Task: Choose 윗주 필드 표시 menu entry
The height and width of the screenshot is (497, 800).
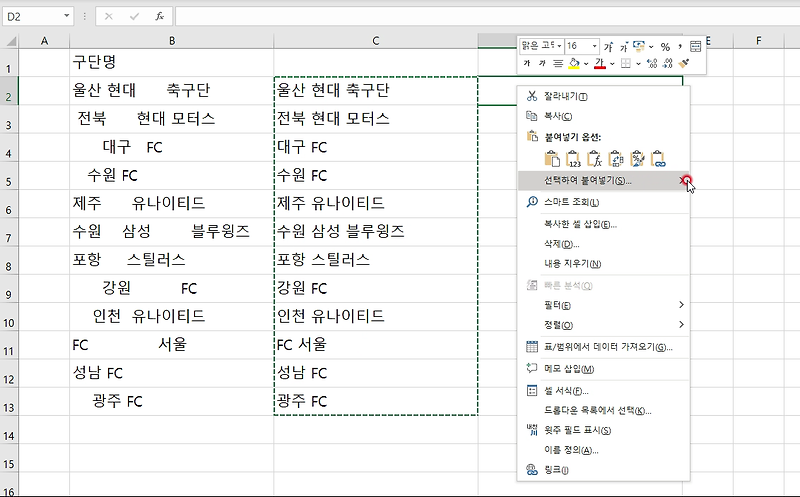Action: tap(603, 430)
